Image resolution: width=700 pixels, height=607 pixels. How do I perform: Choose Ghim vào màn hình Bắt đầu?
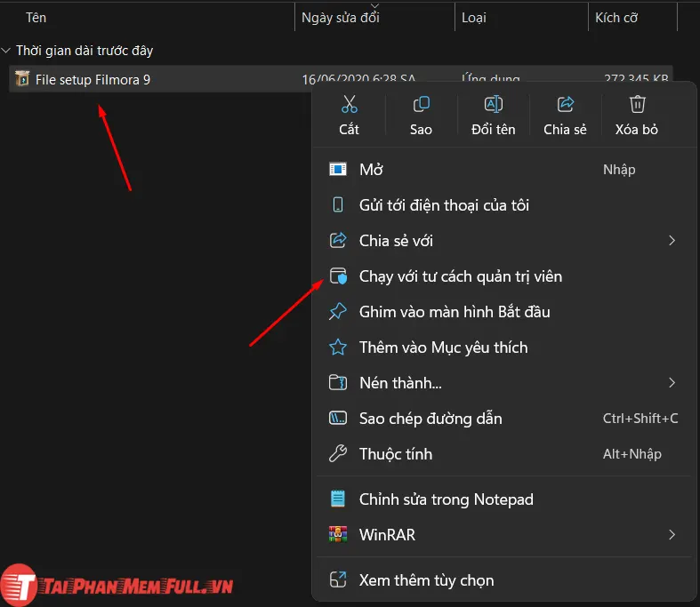[x=503, y=312]
